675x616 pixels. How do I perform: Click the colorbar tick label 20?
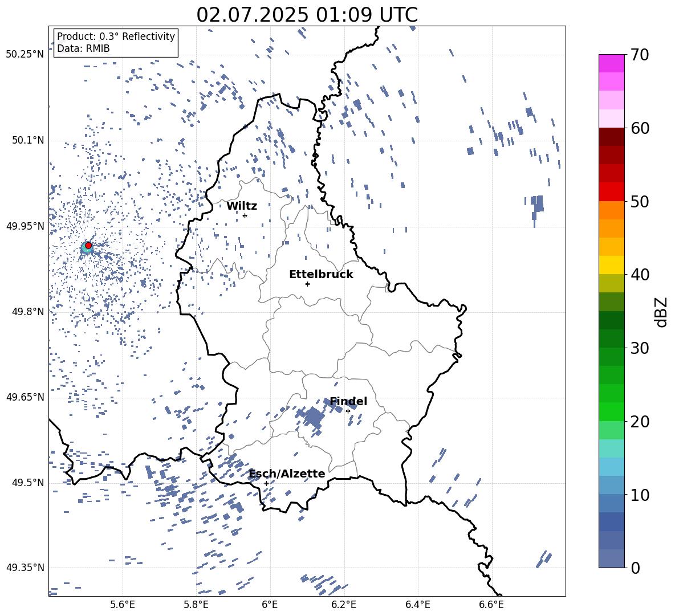(x=639, y=422)
